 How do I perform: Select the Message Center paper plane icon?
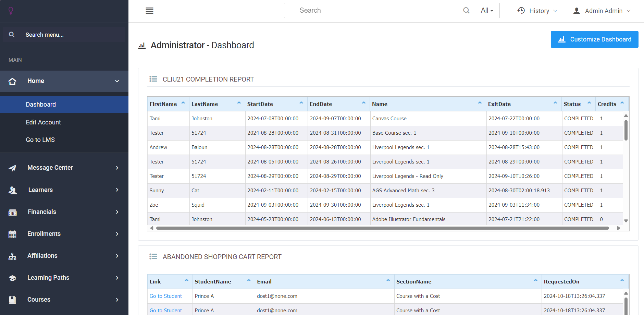12,168
